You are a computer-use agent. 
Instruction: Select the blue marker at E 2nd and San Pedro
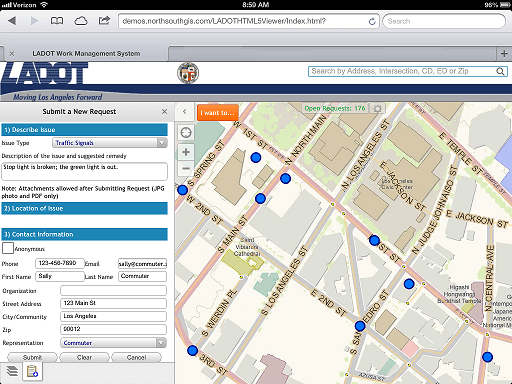coord(360,325)
